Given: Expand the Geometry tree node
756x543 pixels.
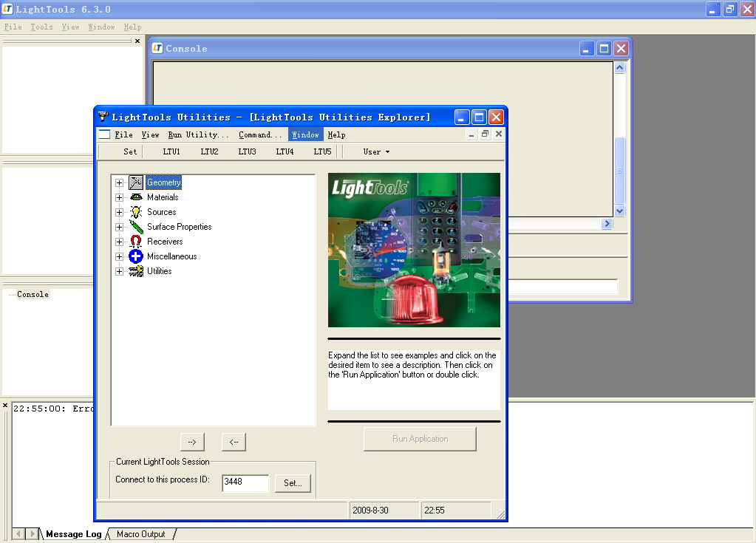Looking at the screenshot, I should [x=119, y=183].
